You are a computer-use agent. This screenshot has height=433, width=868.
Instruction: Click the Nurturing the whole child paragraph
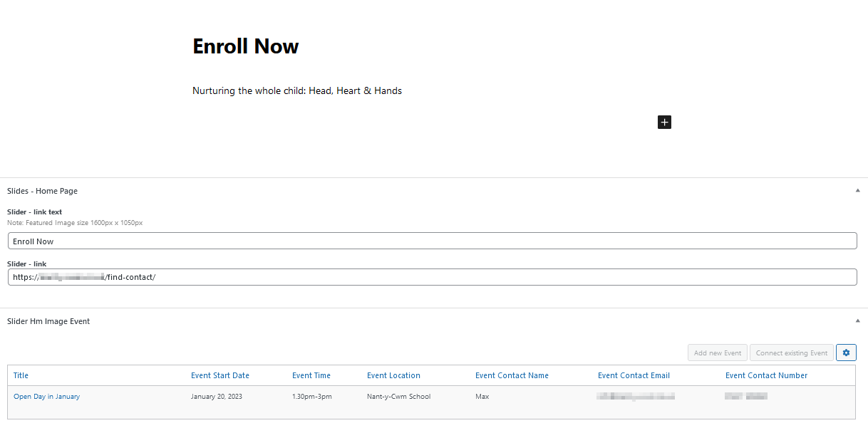click(297, 90)
